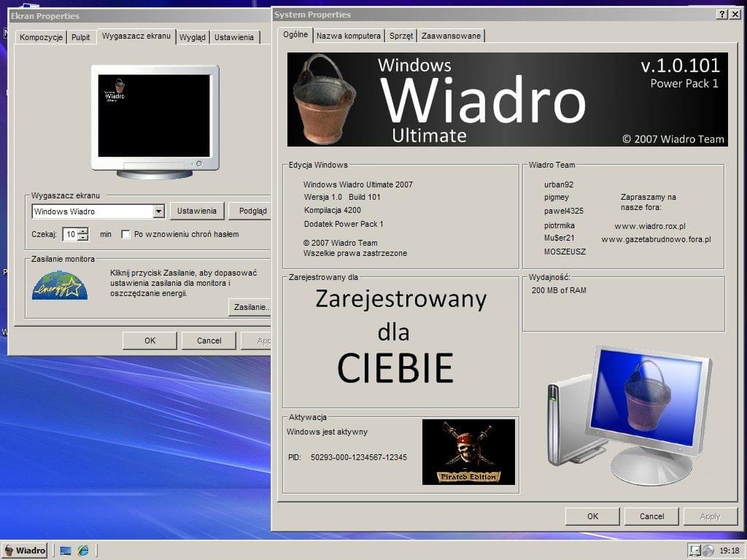The image size is (747, 560).
Task: Click the text Windows Wiadro Ultimate 2007
Action: 358,184
